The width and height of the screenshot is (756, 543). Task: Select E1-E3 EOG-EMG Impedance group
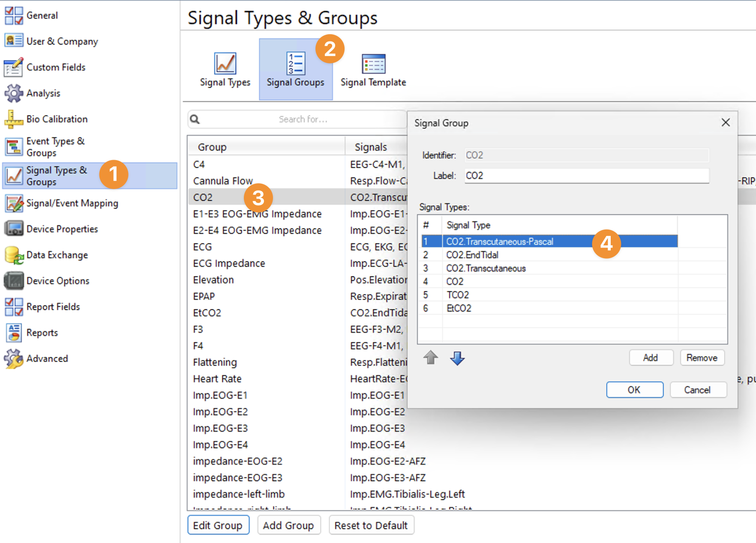(266, 214)
